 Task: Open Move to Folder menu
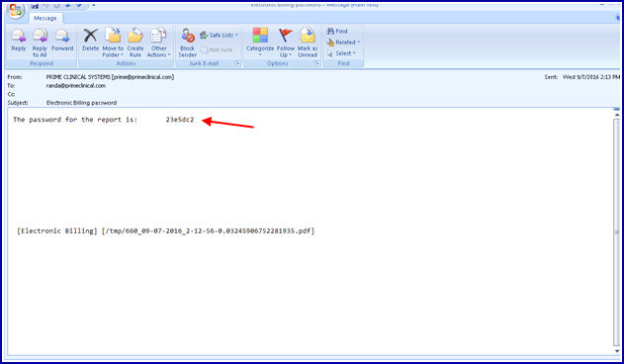point(113,43)
